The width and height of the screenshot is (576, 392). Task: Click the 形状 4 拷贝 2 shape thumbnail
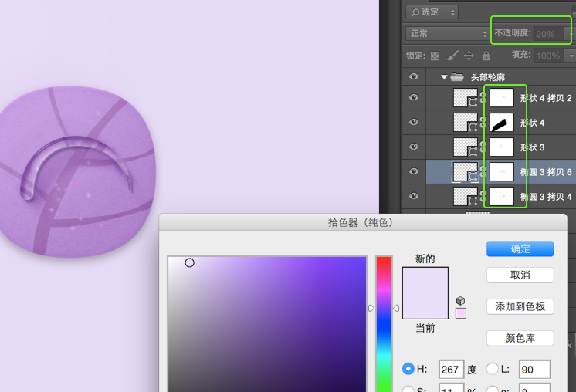click(466, 98)
